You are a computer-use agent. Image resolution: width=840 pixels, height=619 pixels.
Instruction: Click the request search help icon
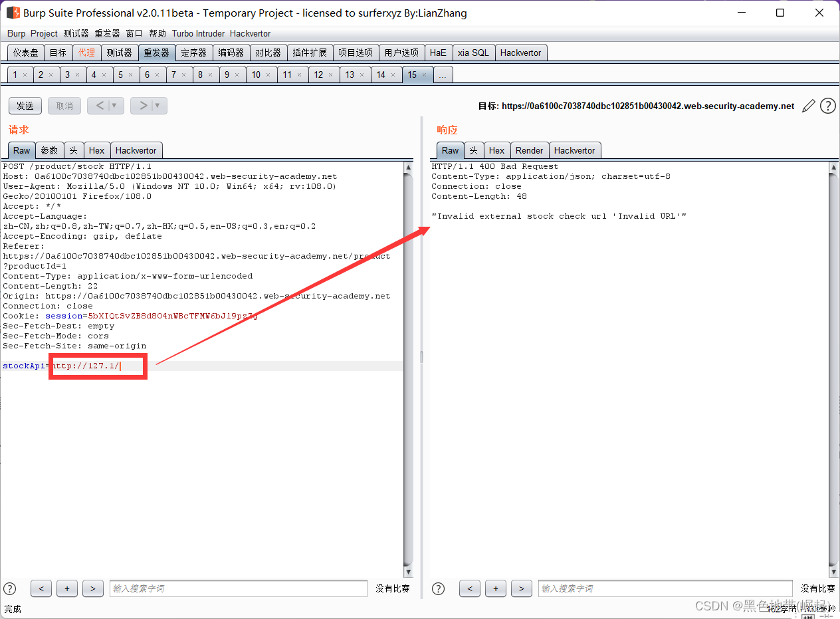(x=10, y=588)
